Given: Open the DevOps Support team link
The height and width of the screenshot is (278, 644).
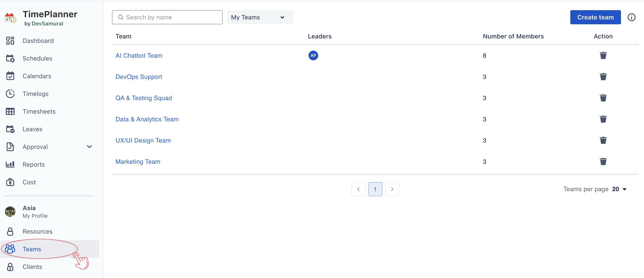Looking at the screenshot, I should pyautogui.click(x=139, y=77).
